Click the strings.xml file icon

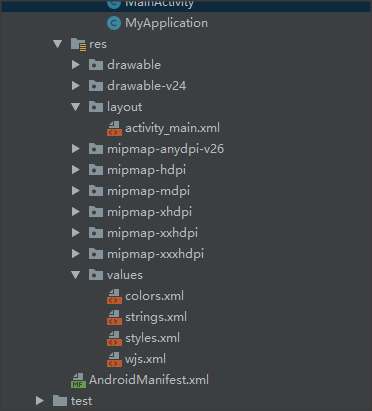click(x=114, y=317)
